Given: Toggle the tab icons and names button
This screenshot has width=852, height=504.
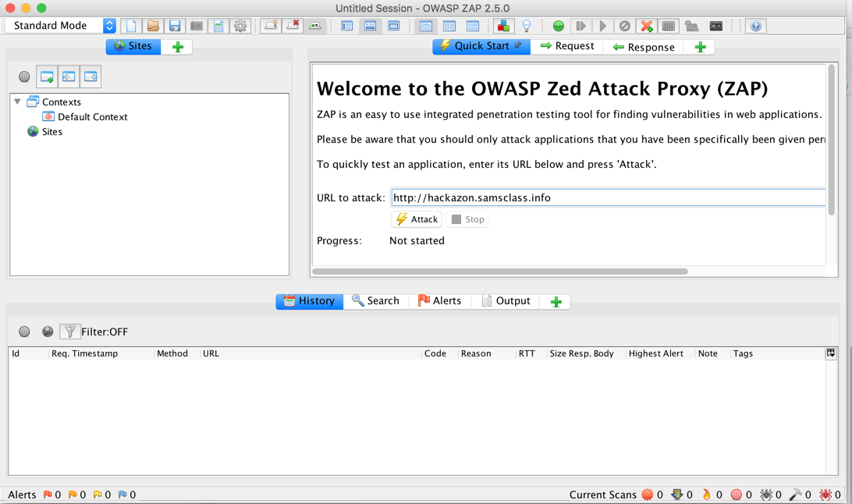Looking at the screenshot, I should tap(314, 26).
